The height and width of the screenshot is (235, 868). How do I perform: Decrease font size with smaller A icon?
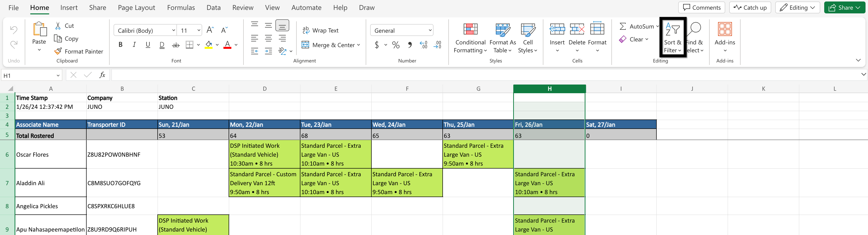(224, 30)
